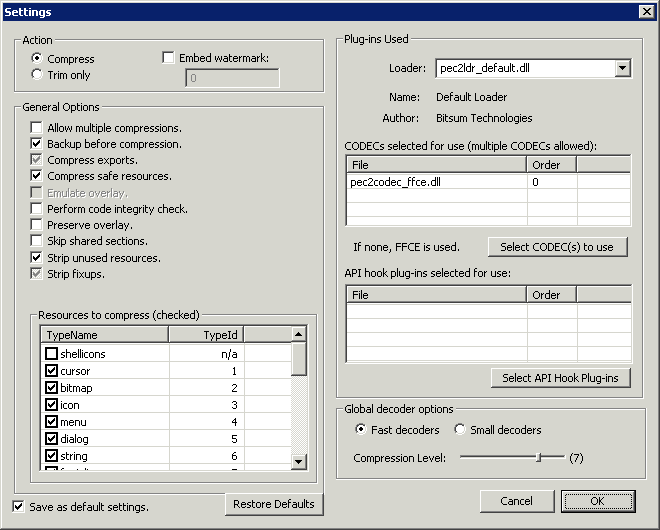Check the shellicons resource checkbox
Image resolution: width=660 pixels, height=530 pixels.
click(x=52, y=354)
